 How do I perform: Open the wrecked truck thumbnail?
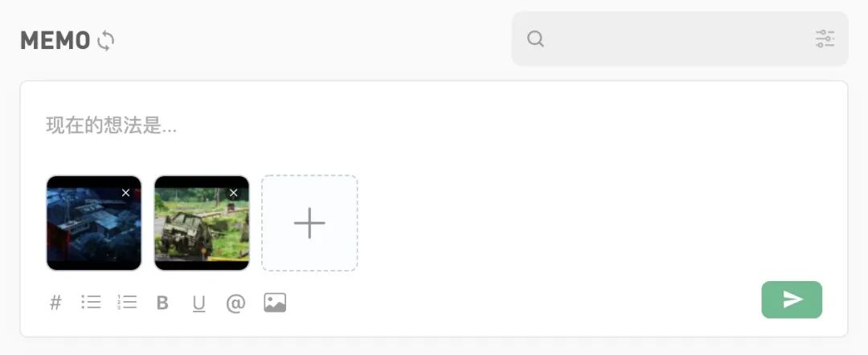pyautogui.click(x=202, y=222)
